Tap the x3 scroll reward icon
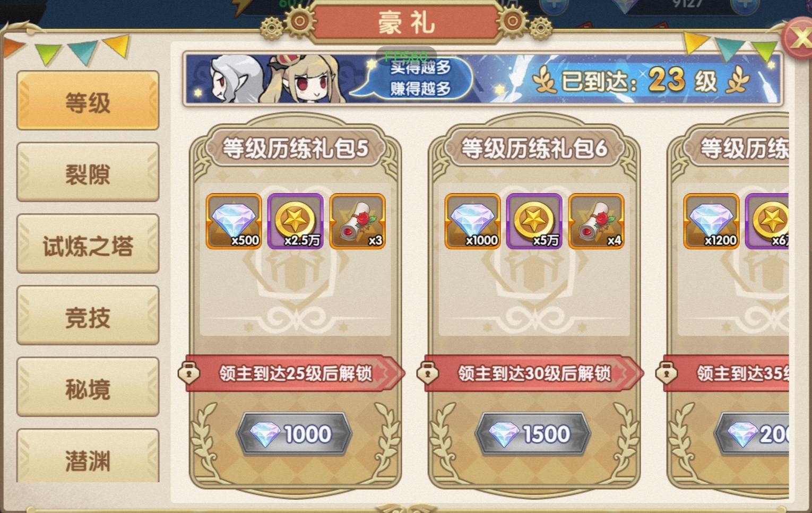Viewport: 812px width, 513px height. pos(357,221)
